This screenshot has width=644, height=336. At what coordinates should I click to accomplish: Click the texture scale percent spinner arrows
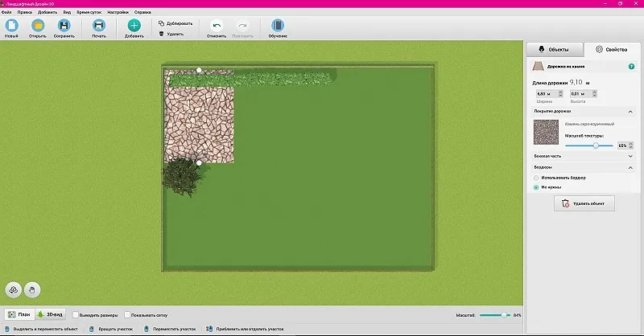click(631, 145)
